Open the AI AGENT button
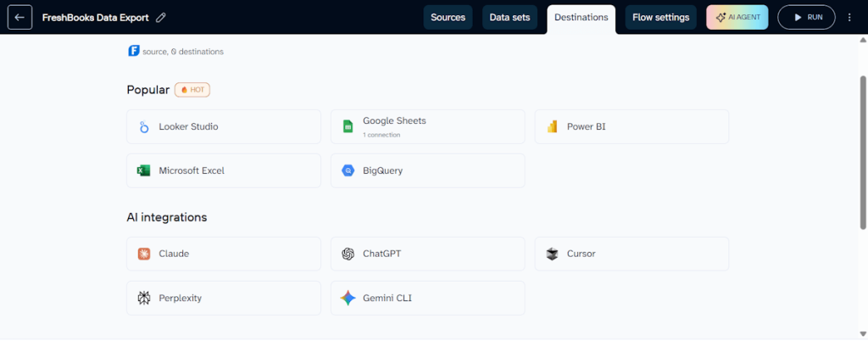 [737, 17]
